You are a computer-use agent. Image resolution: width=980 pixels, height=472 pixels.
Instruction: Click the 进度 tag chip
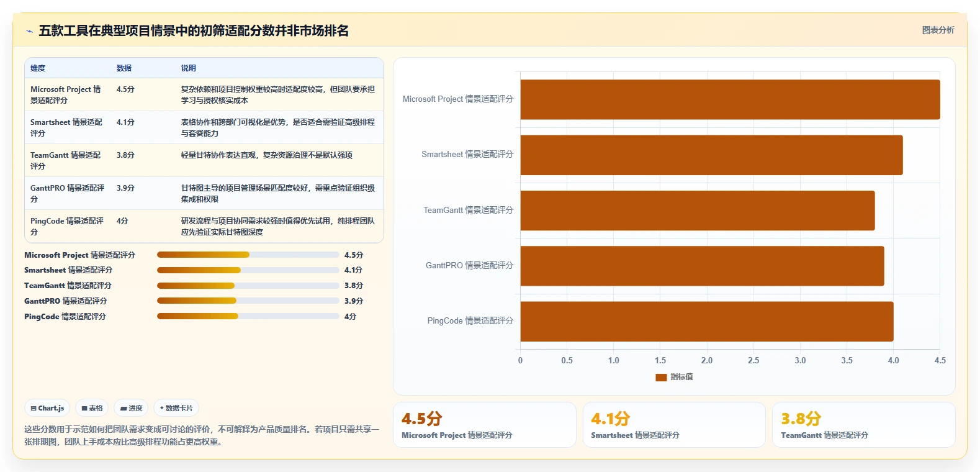point(131,408)
